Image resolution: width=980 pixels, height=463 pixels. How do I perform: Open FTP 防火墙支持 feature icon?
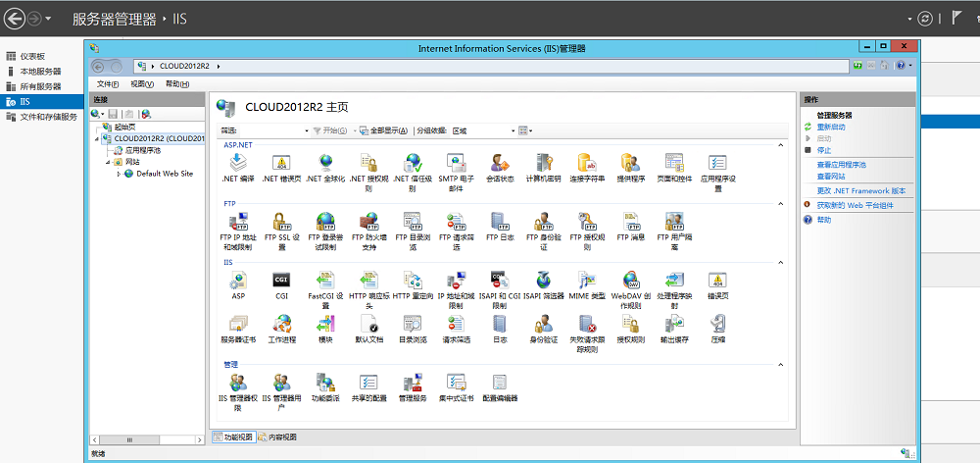coord(368,231)
